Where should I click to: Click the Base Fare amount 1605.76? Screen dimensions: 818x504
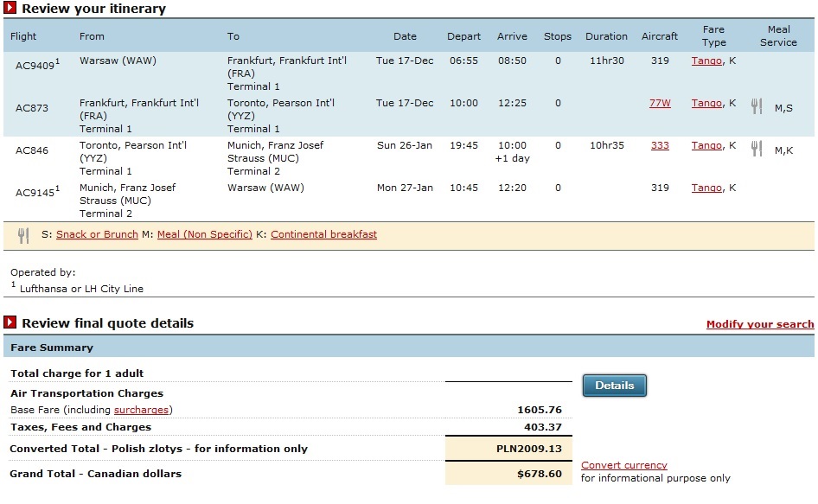(x=540, y=410)
